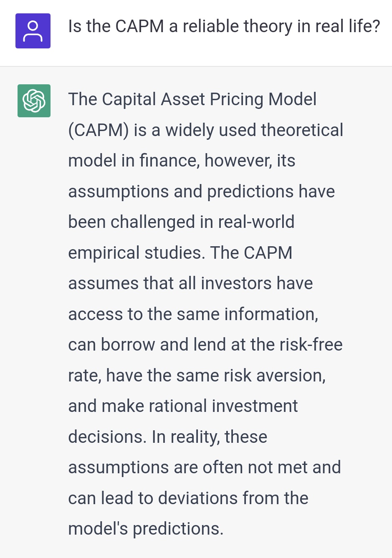The image size is (392, 558).
Task: Click the purple user avatar icon
Action: (33, 31)
